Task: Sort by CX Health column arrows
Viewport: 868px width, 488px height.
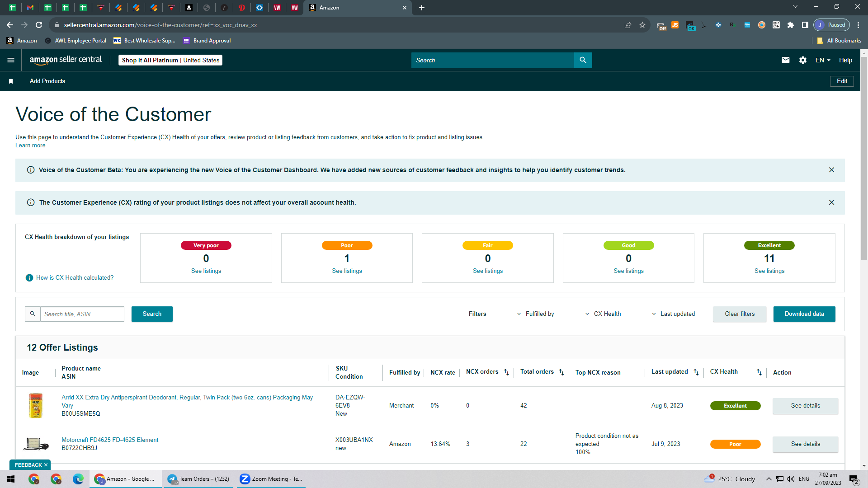Action: tap(759, 372)
